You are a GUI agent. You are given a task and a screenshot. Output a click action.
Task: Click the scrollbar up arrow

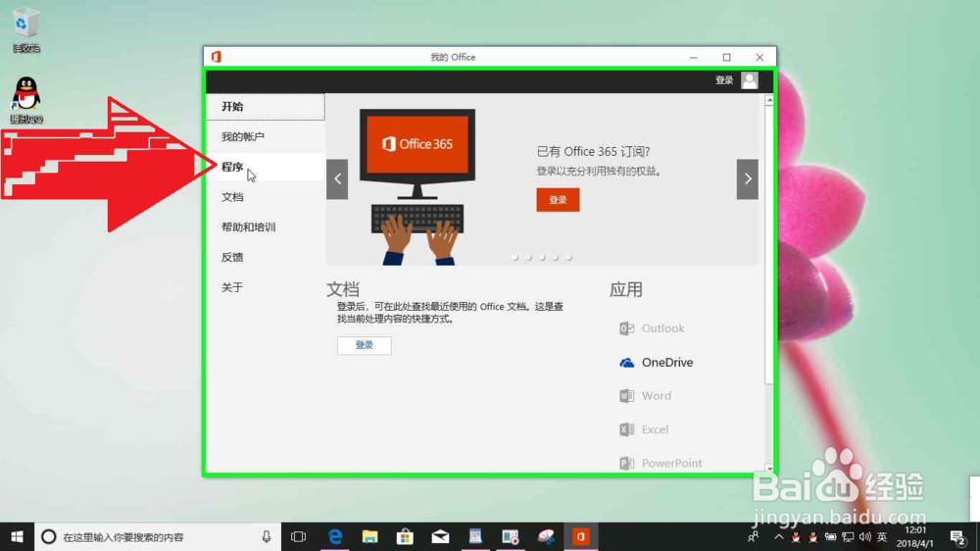769,100
